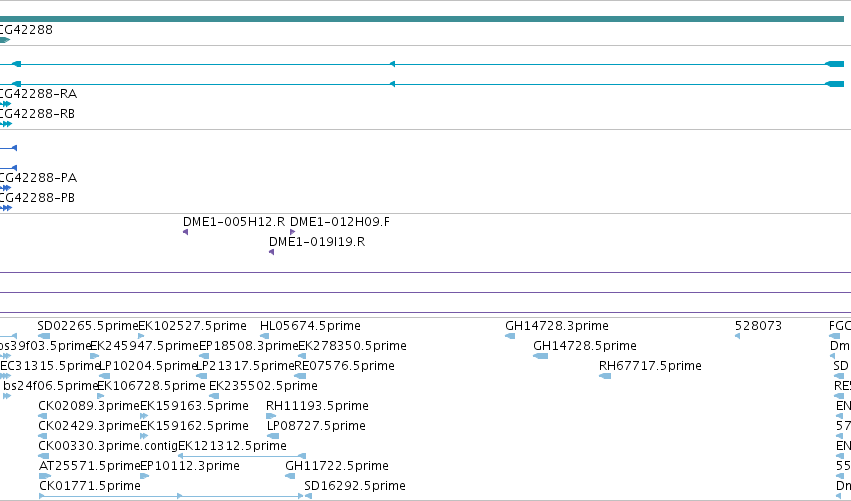Click the CK02089.3prime EST label

click(x=89, y=406)
